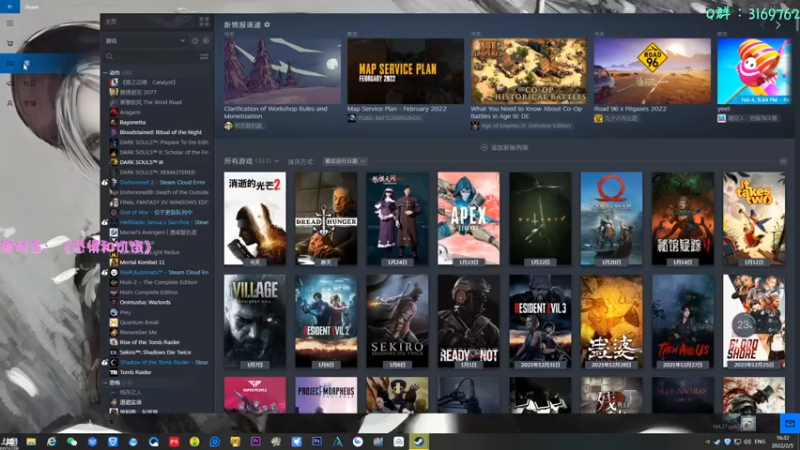800x450 pixels.
Task: Open the It Takes Two cover
Action: tap(754, 218)
